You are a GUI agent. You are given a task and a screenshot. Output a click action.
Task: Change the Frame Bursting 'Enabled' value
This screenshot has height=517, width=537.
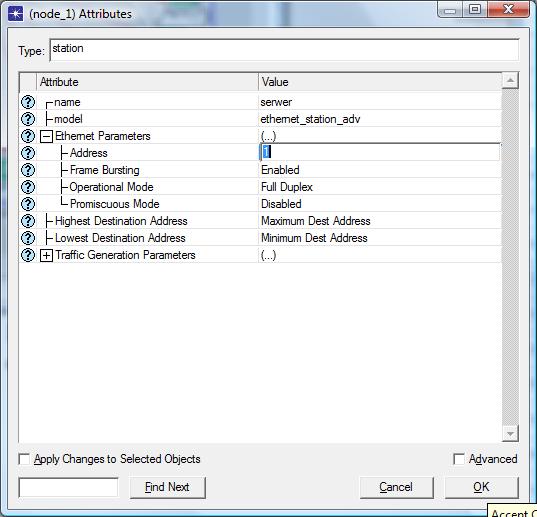click(x=280, y=170)
